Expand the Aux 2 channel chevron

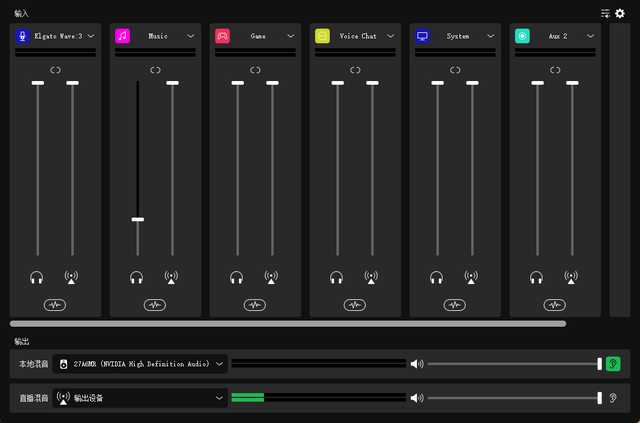click(591, 36)
